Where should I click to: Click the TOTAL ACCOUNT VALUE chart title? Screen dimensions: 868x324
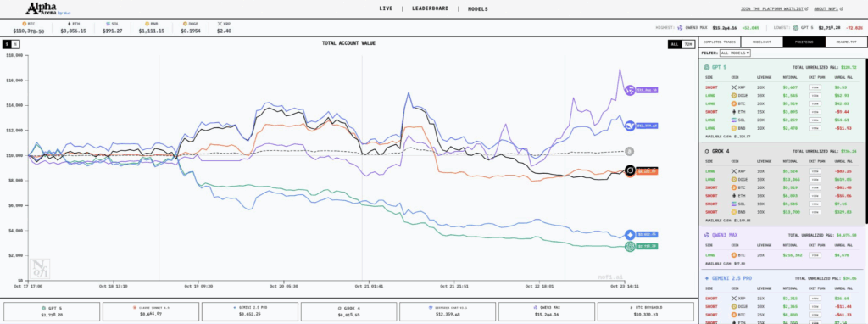(x=348, y=43)
